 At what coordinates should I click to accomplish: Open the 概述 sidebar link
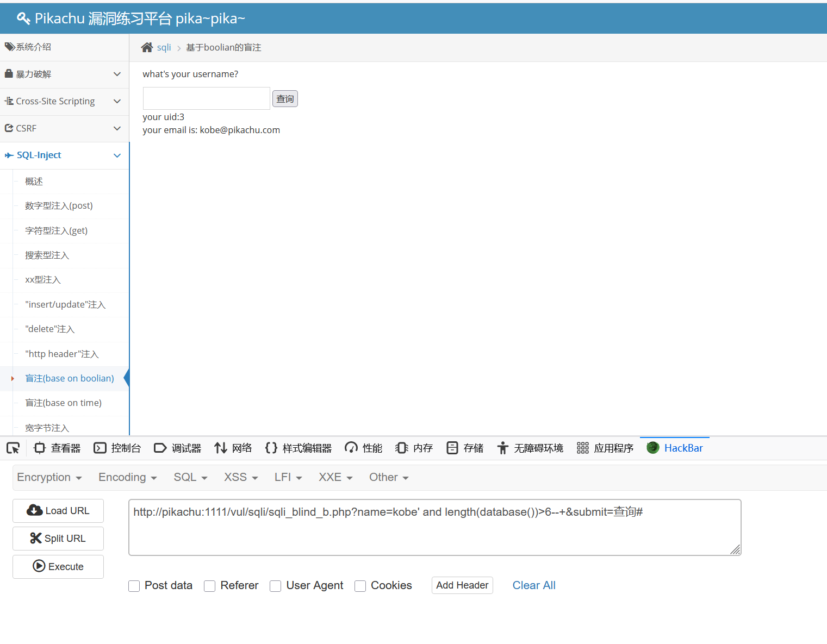tap(34, 181)
